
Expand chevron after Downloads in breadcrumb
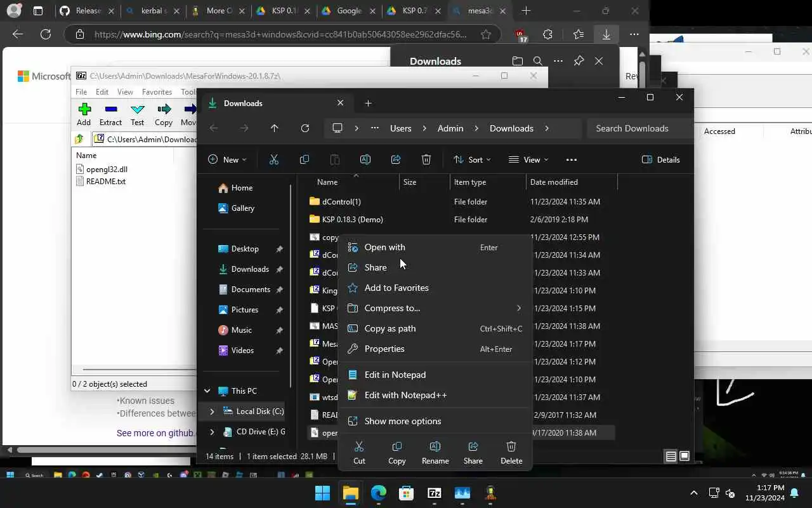[x=547, y=128]
